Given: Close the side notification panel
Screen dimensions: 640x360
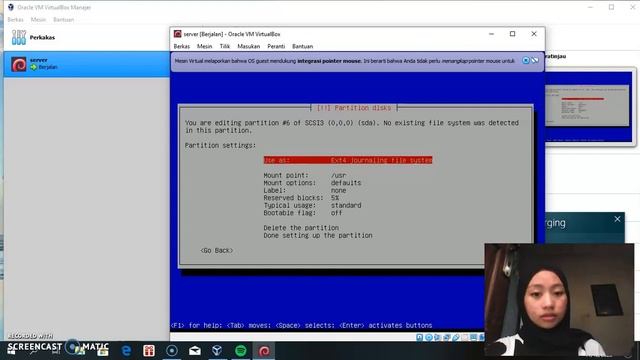Looking at the screenshot, I should point(617,219).
